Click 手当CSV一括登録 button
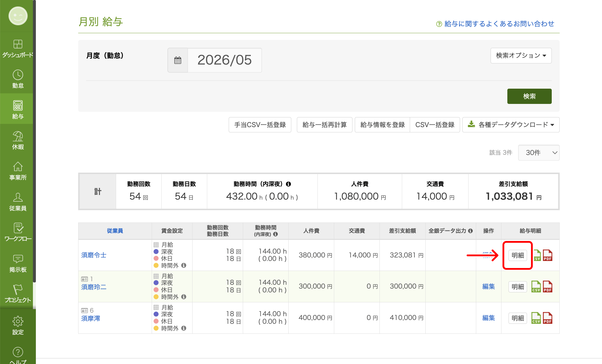The height and width of the screenshot is (364, 602). [260, 125]
